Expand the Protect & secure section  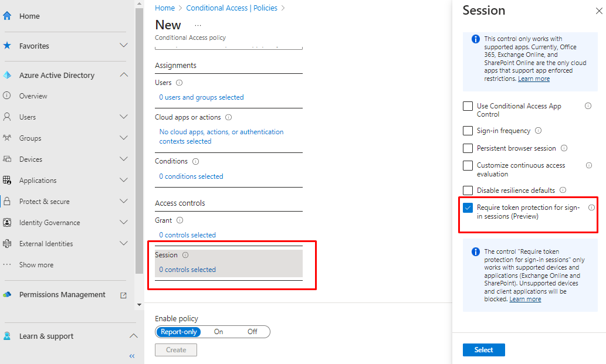pyautogui.click(x=124, y=202)
